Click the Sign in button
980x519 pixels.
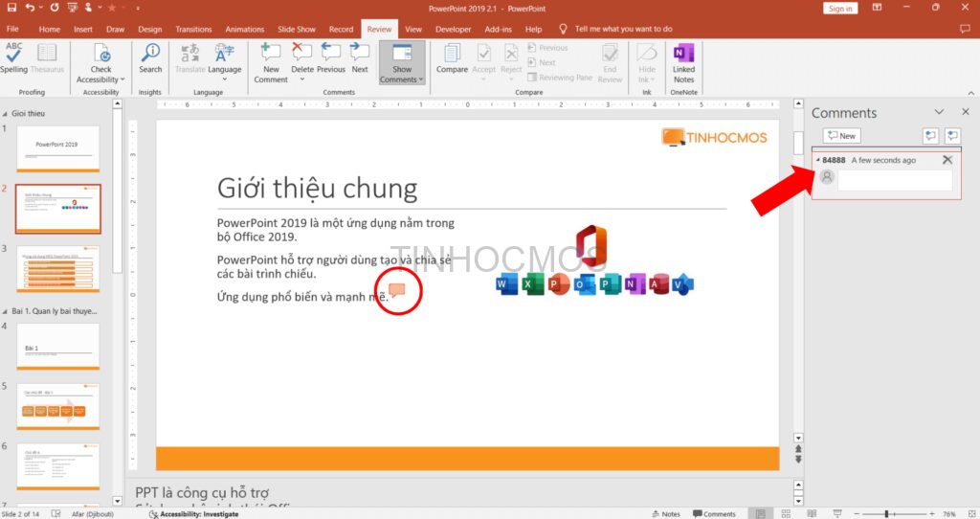tap(840, 8)
